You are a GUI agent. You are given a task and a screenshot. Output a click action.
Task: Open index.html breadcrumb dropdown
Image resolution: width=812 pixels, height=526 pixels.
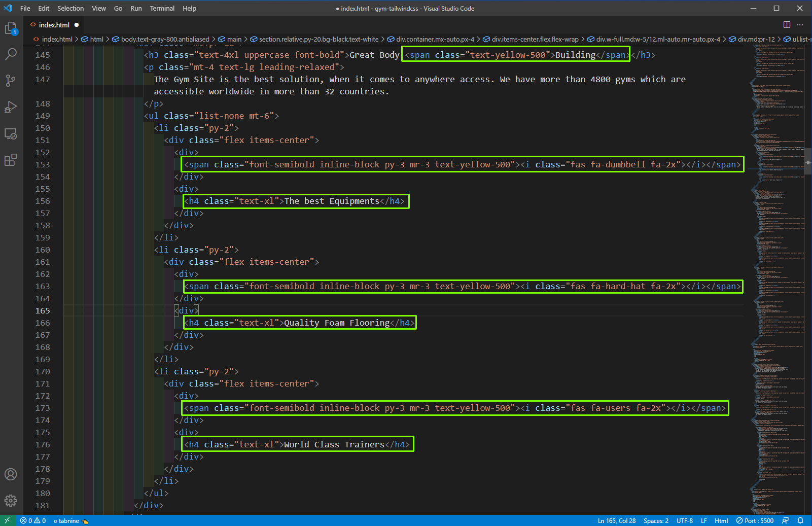[x=53, y=39]
